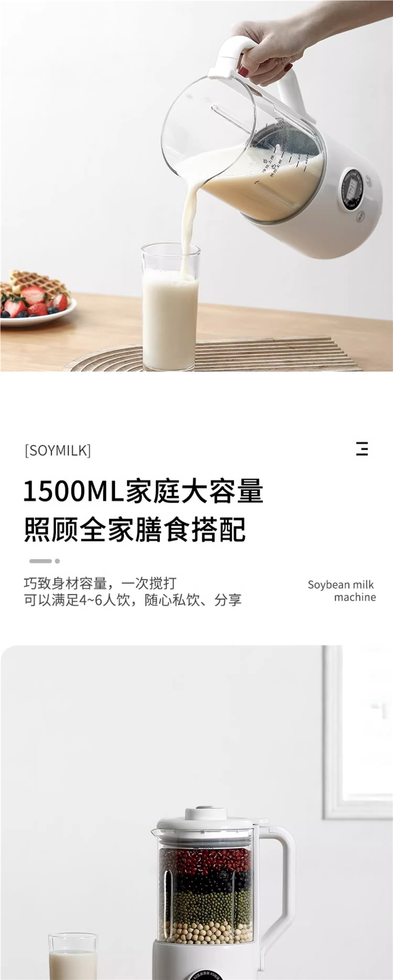
Task: Click the red bean layer in the jar
Action: [x=204, y=862]
